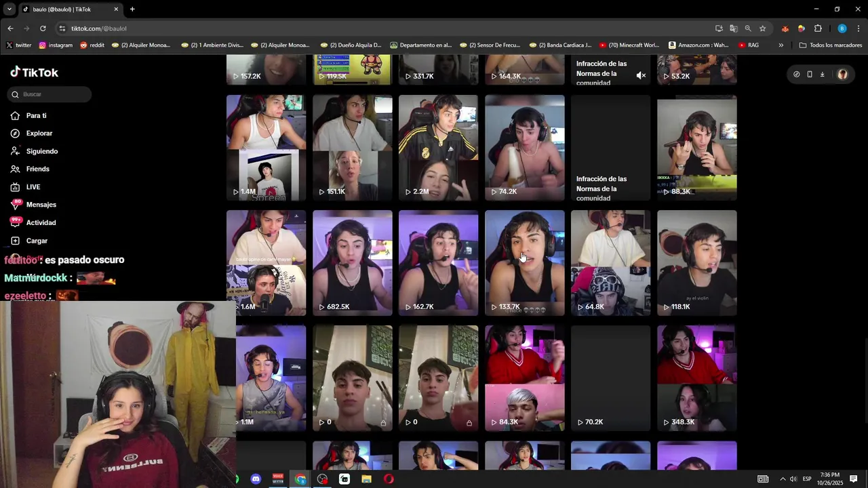Screen dimensions: 868x488
Task: Open the Chrome profile B avatar
Action: (842, 28)
